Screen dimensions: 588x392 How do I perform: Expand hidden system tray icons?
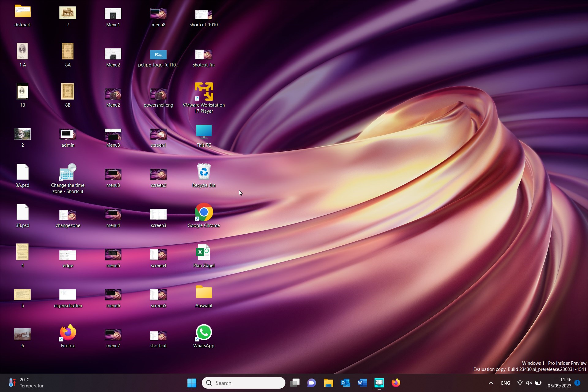point(490,383)
